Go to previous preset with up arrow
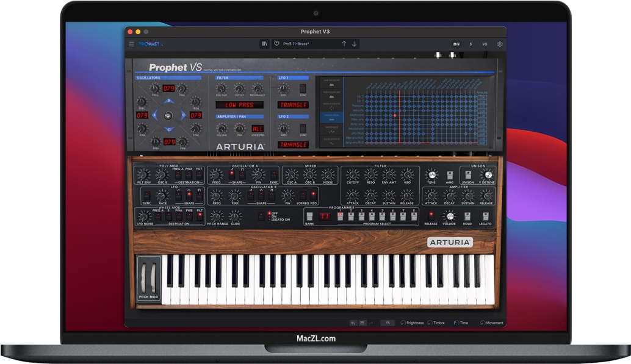 344,44
